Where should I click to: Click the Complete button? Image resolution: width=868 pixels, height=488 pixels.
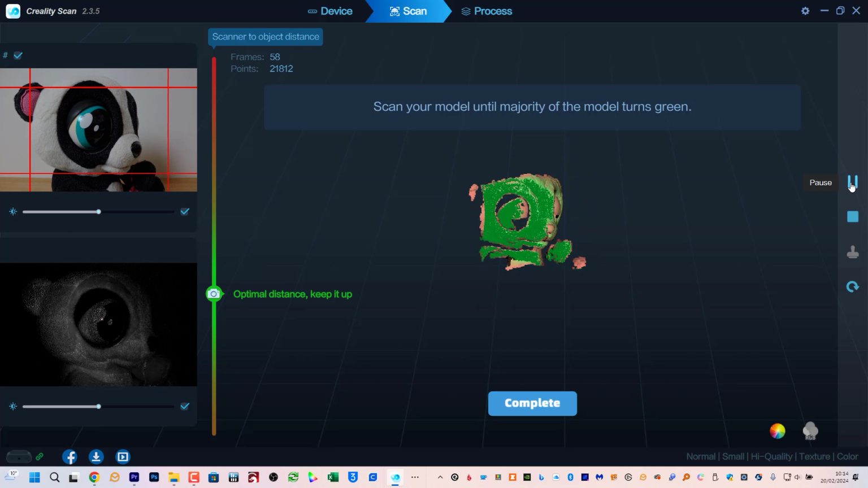(x=532, y=403)
